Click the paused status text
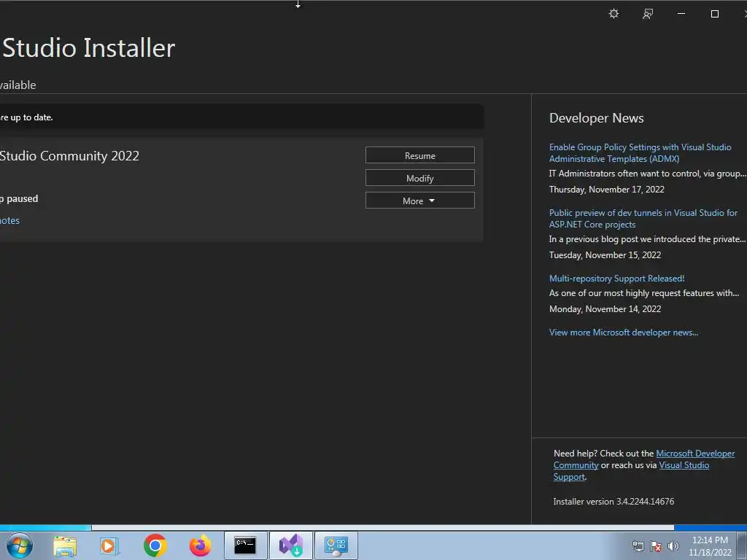 [19, 198]
